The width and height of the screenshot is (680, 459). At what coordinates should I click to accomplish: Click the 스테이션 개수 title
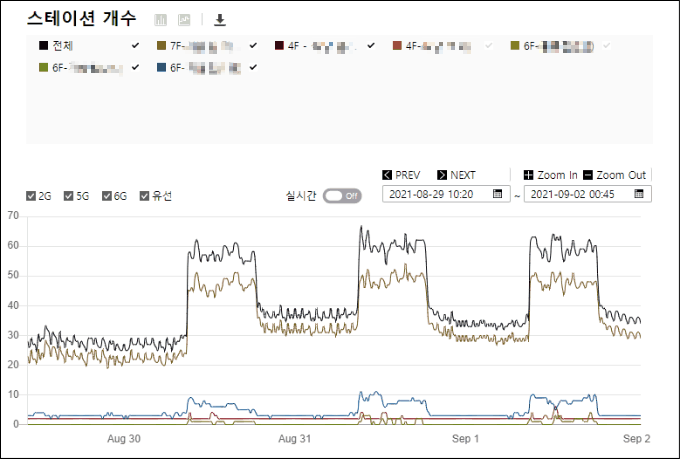coord(82,18)
